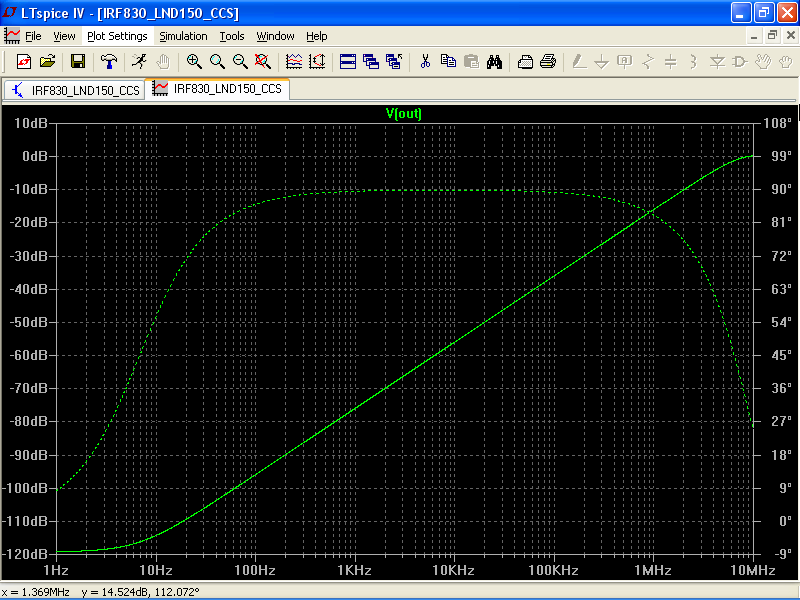Open a file via the folder icon
Viewport: 800px width, 600px height.
pyautogui.click(x=47, y=62)
